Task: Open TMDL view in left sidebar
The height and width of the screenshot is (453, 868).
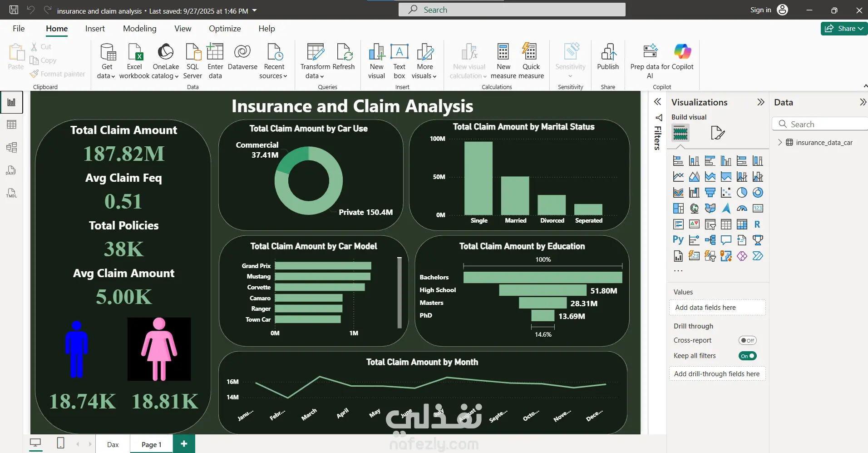Action: pos(12,193)
